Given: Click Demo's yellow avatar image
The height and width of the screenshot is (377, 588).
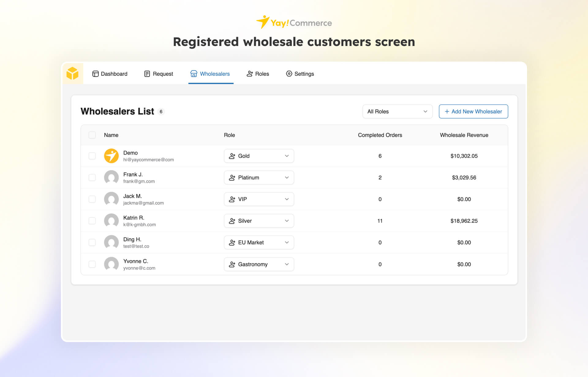Looking at the screenshot, I should click(111, 156).
